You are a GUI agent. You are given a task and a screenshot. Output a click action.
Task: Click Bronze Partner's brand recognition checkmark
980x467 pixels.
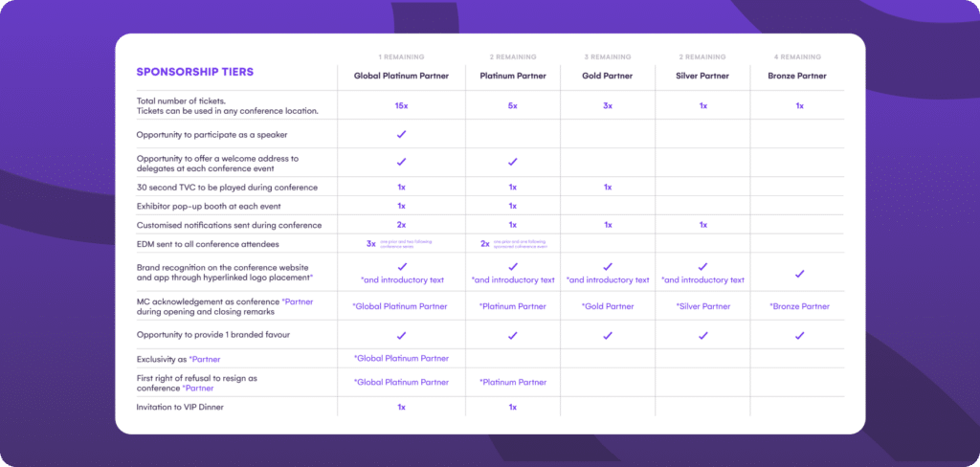[x=799, y=273]
